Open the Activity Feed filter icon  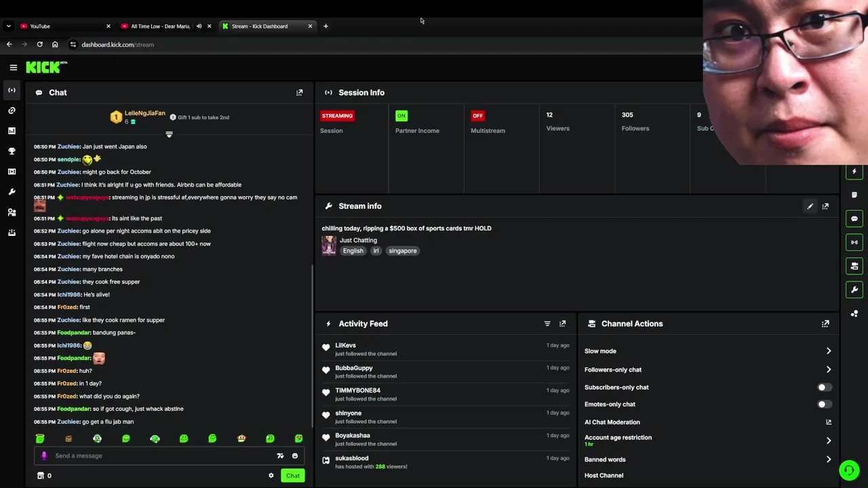(547, 324)
